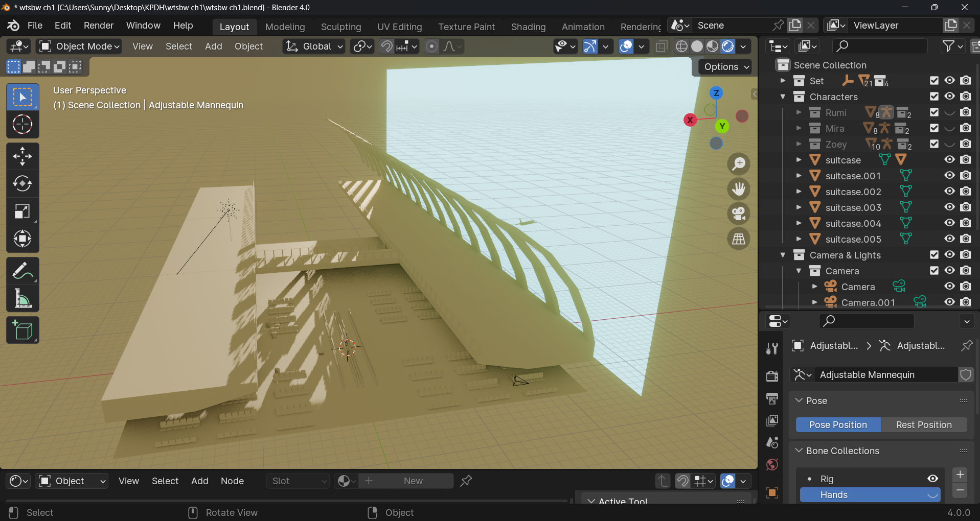Activate the Transform tool
This screenshot has width=980, height=521.
[x=22, y=239]
